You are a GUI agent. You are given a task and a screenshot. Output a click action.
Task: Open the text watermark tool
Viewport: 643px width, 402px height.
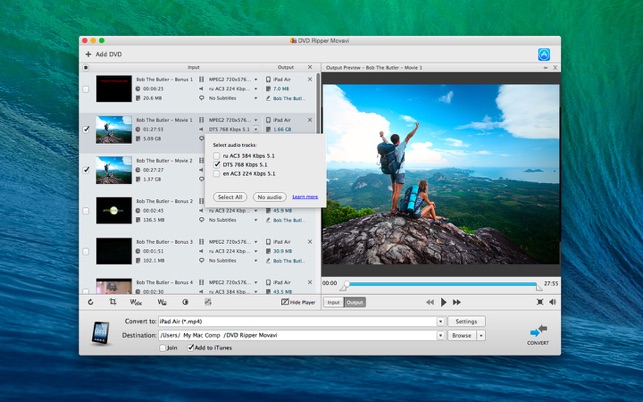click(136, 302)
